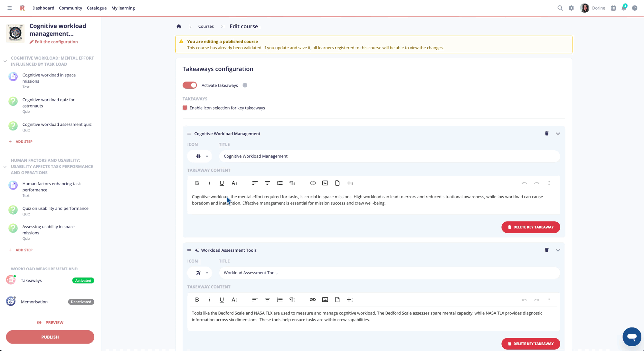Open the chat bubble widget

[632, 336]
